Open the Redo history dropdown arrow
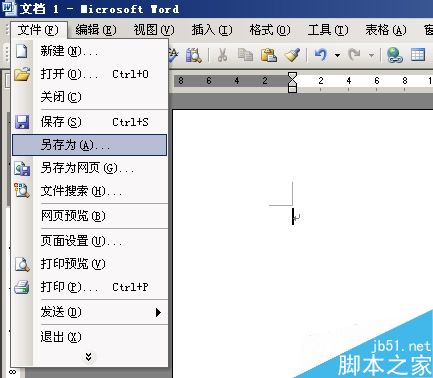The height and width of the screenshot is (378, 433). [371, 55]
